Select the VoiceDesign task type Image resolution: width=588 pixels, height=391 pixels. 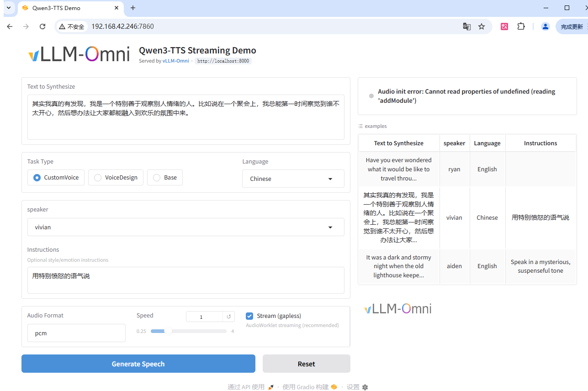tap(116, 178)
